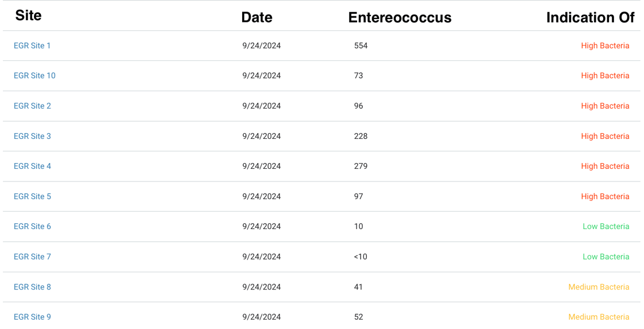Click the date cell for EGR Site 9

(262, 317)
